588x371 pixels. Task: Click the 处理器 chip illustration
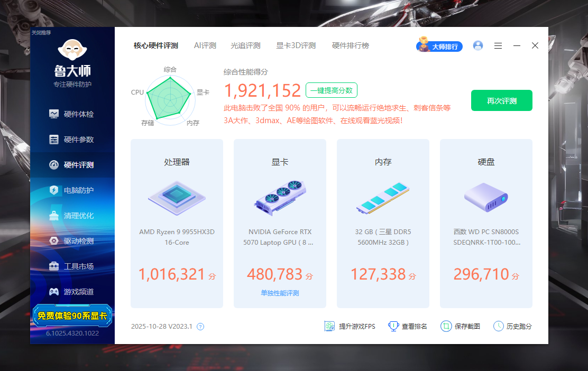click(177, 198)
